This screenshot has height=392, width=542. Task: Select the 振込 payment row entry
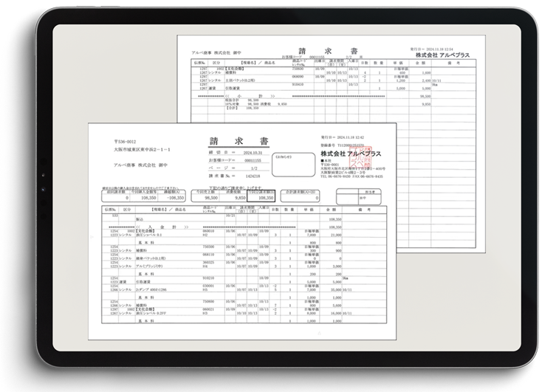coord(140,219)
